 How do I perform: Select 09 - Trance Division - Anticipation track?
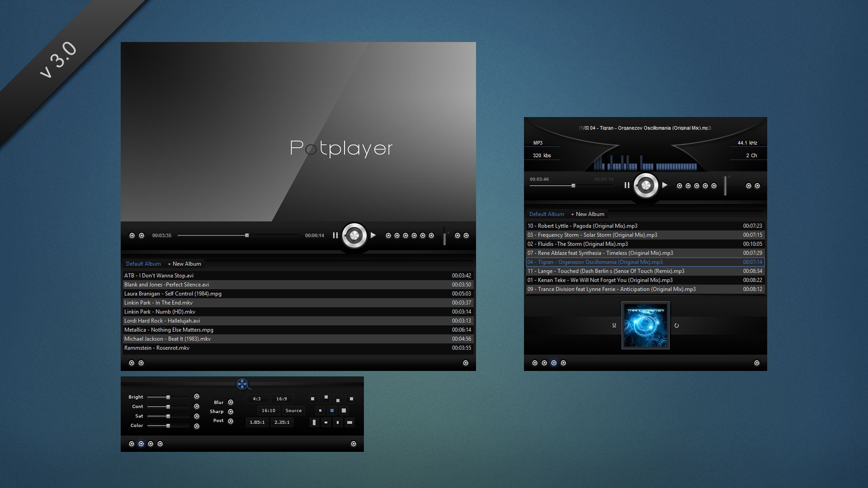tap(645, 289)
